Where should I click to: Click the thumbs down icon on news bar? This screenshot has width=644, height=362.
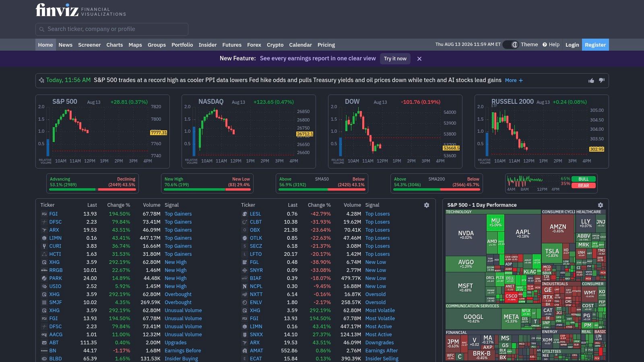[x=602, y=80]
